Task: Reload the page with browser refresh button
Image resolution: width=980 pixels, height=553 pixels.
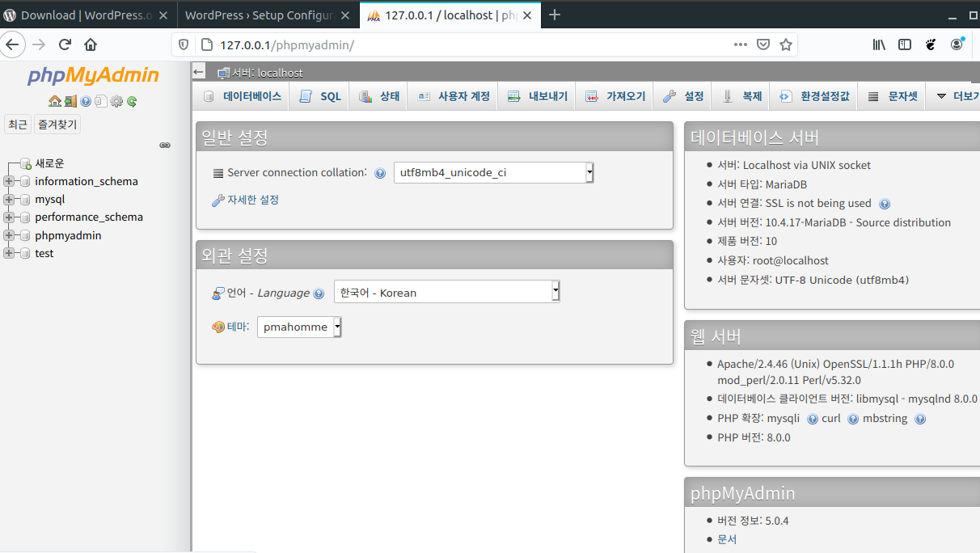Action: pos(65,44)
